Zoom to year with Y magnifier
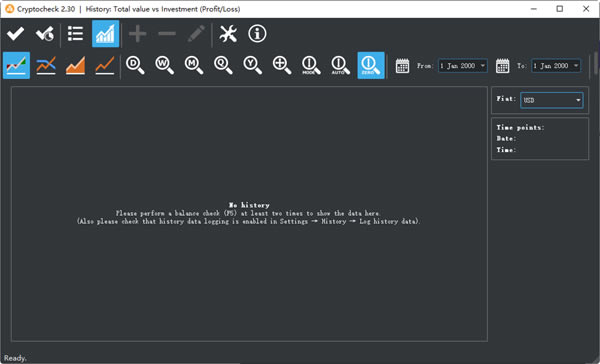 point(253,65)
